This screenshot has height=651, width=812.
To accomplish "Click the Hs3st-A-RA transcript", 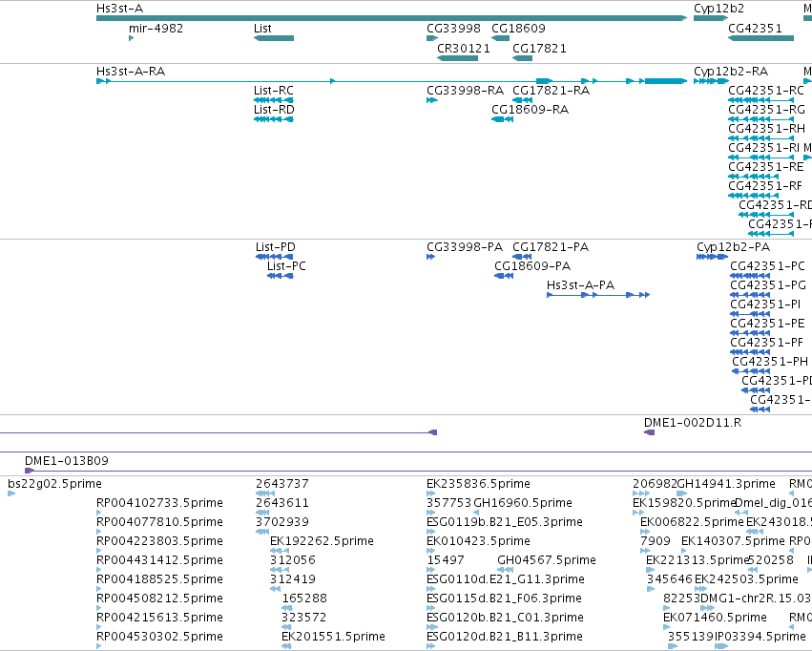I will [x=391, y=81].
